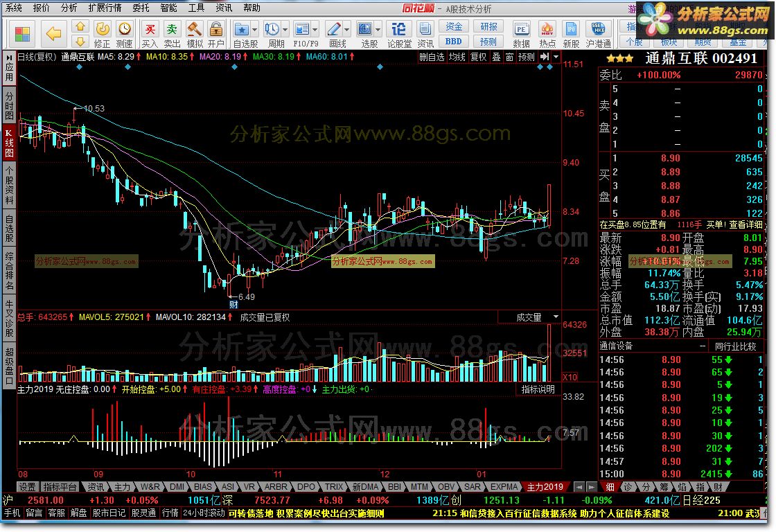Screen dimensions: 776x532
Task: Open the 新股 IPO icon
Action: click(x=571, y=34)
